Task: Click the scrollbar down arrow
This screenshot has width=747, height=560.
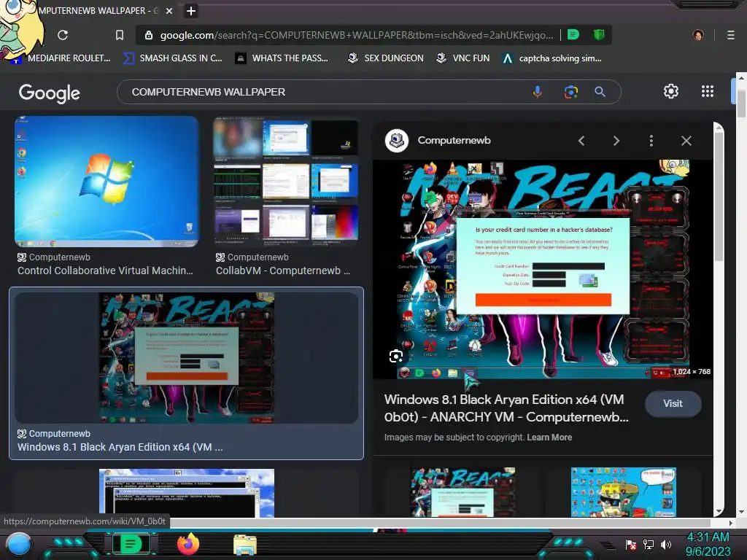Action: (741, 513)
